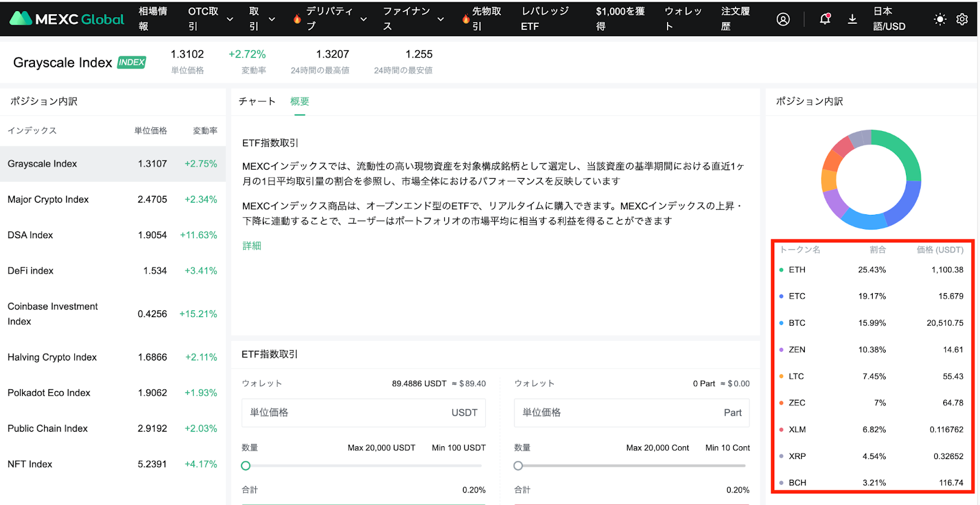
Task: Click the 変動率 column header
Action: pyautogui.click(x=205, y=130)
